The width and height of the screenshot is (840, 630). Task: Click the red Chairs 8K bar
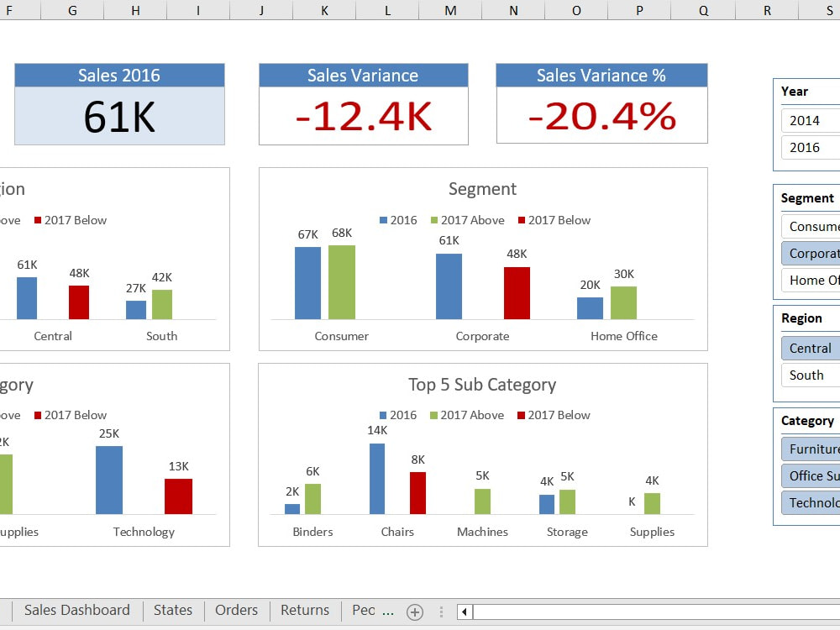(x=417, y=493)
